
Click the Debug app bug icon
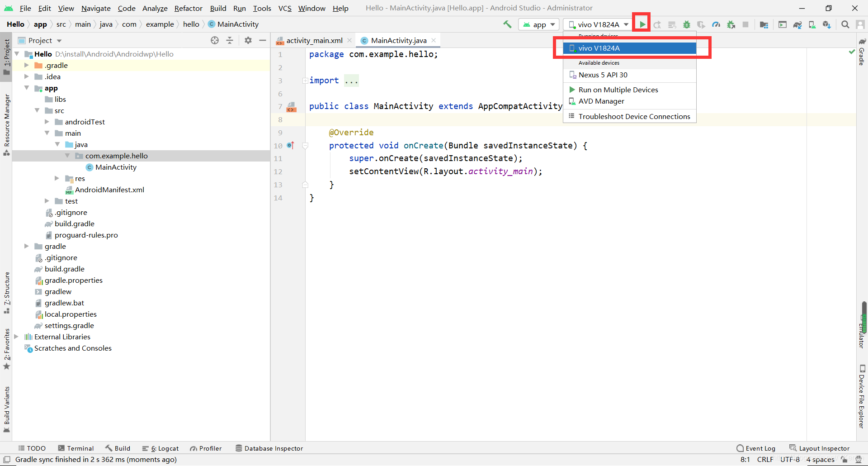pyautogui.click(x=687, y=24)
